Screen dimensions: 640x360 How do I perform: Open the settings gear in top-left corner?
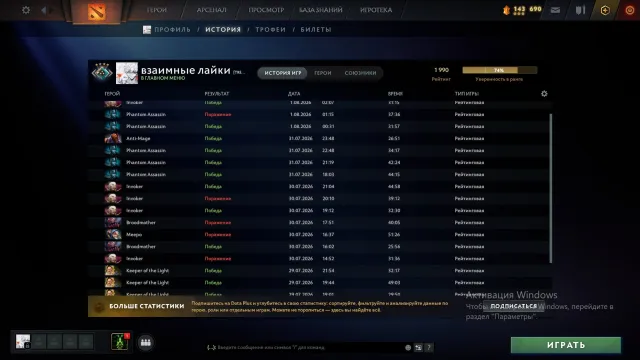pyautogui.click(x=26, y=10)
